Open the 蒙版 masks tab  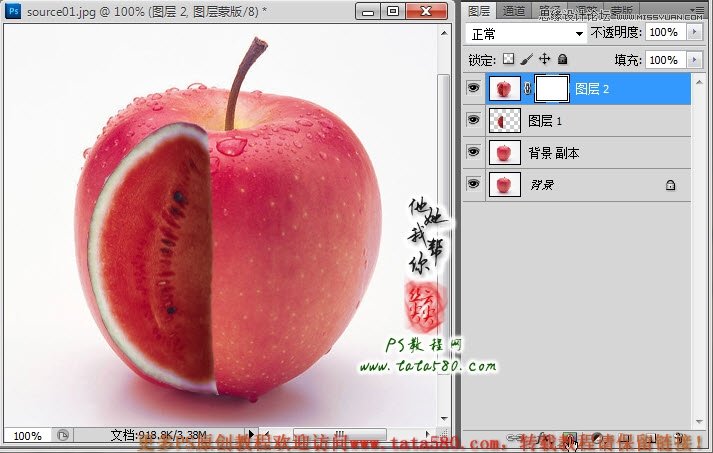[621, 11]
